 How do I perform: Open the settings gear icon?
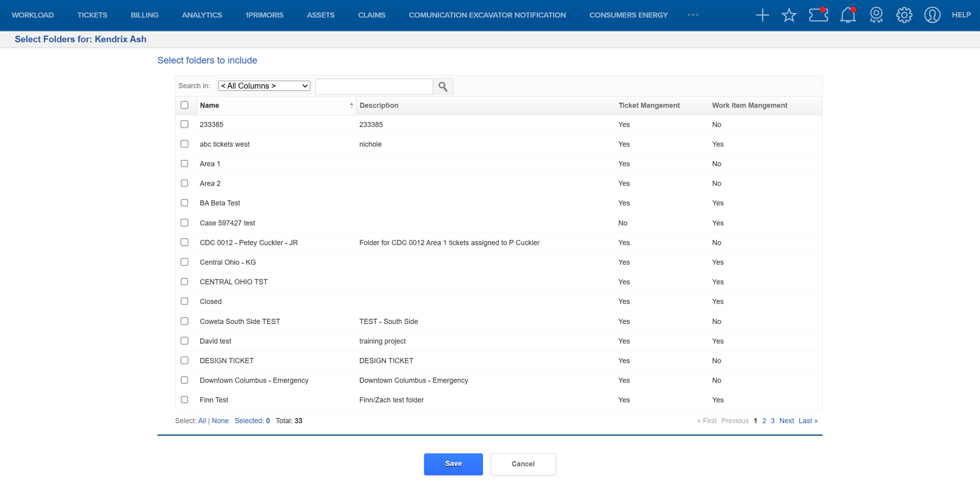coord(904,15)
